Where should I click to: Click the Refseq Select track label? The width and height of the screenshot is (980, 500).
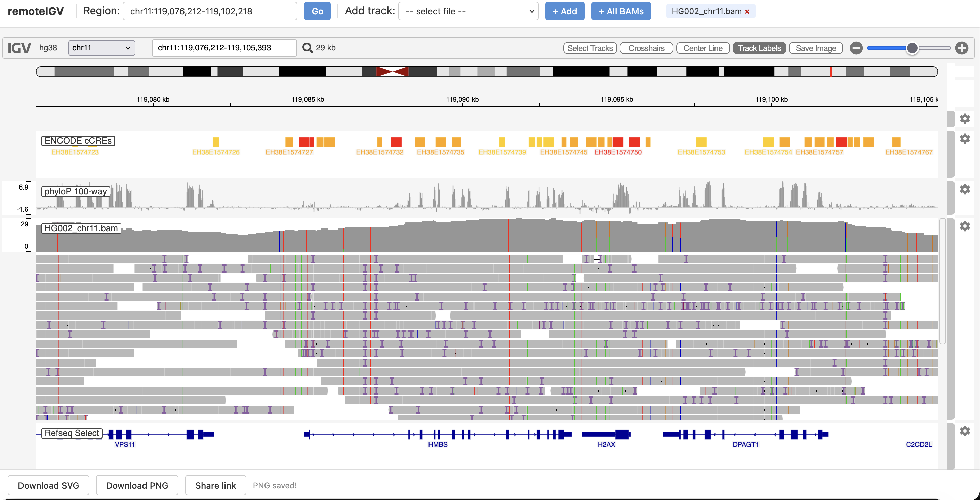[72, 433]
